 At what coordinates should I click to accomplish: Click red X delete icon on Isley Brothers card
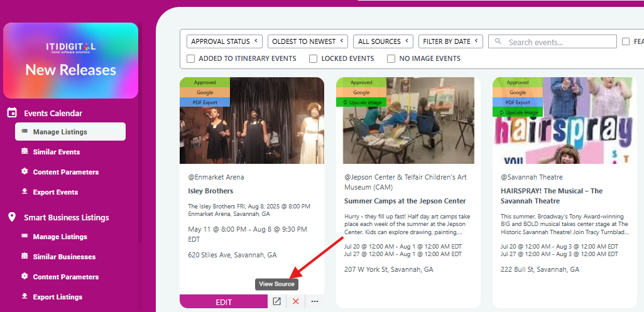tap(296, 302)
